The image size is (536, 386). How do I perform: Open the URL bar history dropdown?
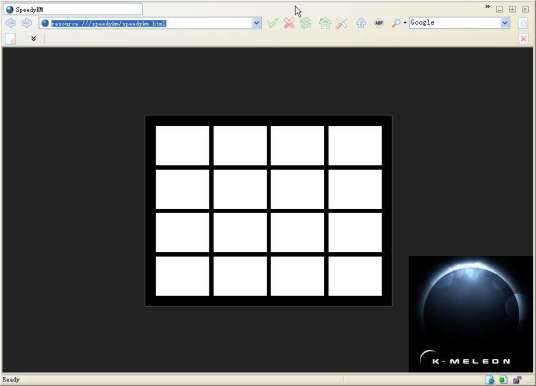click(256, 23)
